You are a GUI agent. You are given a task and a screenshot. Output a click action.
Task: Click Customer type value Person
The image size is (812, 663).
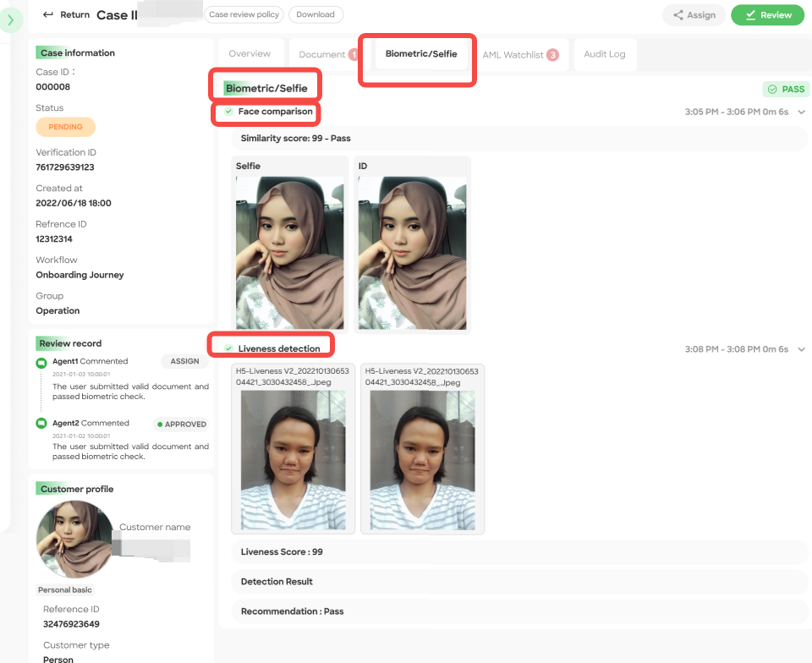[x=58, y=660]
